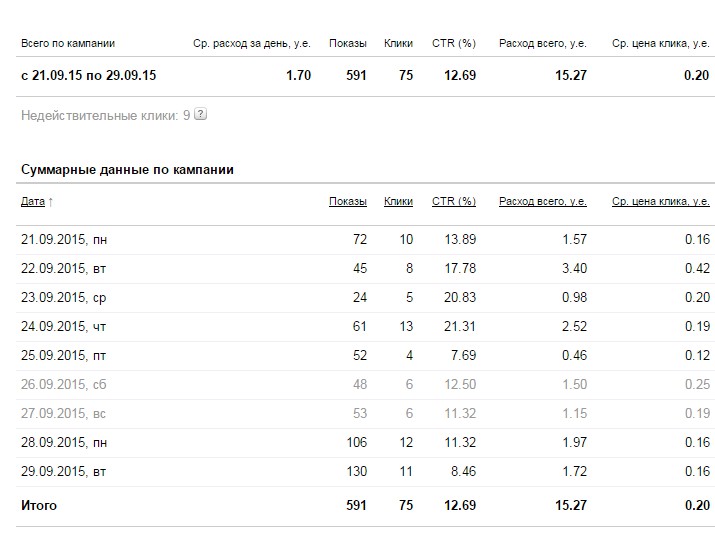This screenshot has width=715, height=550.
Task: Sort by Клики column header link
Action: [398, 201]
